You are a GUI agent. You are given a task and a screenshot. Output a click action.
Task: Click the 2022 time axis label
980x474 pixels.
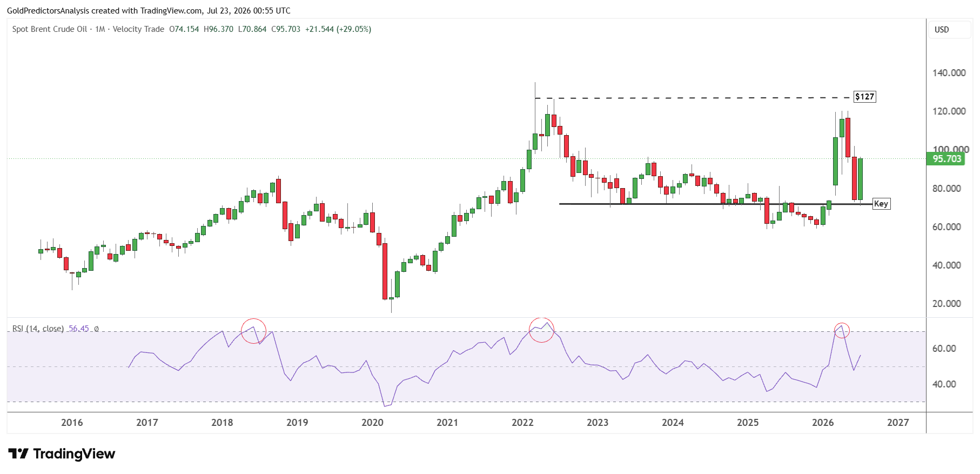pyautogui.click(x=522, y=423)
